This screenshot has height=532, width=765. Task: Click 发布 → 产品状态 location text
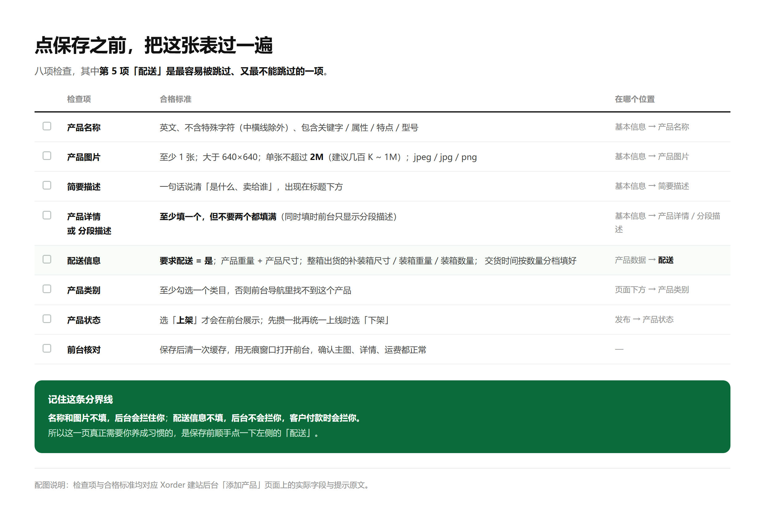point(644,320)
